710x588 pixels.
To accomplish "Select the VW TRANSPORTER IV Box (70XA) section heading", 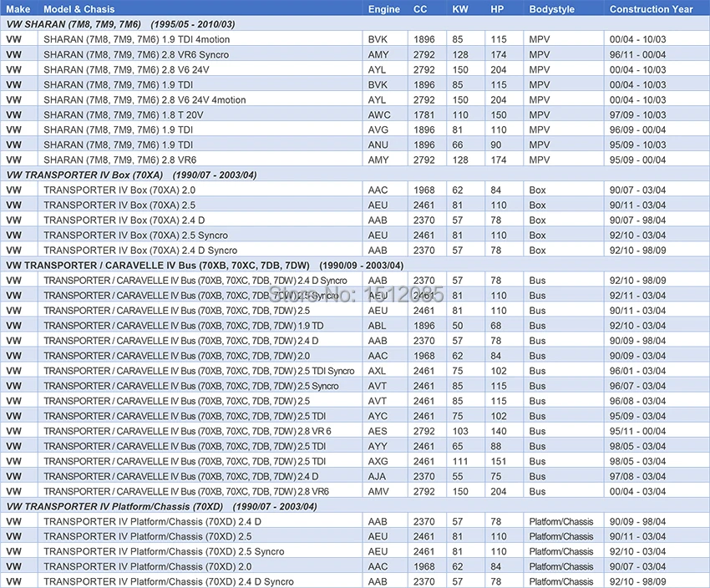I will tap(131, 175).
